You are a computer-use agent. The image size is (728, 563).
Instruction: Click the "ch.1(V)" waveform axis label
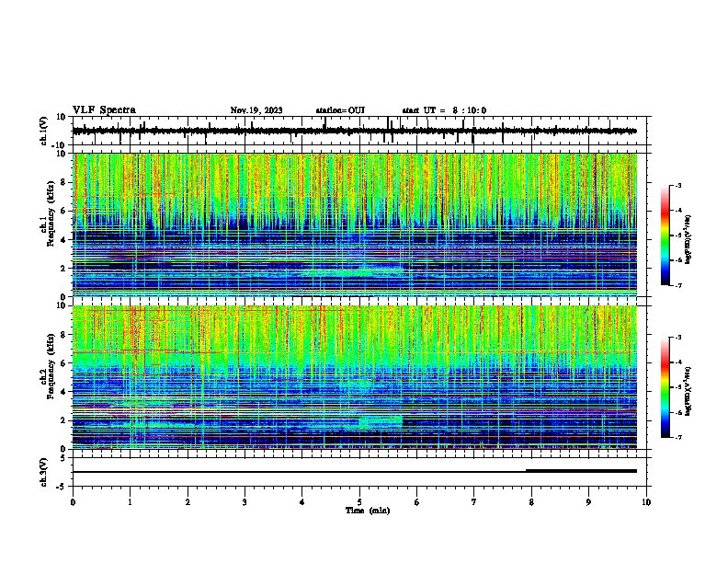[x=43, y=131]
